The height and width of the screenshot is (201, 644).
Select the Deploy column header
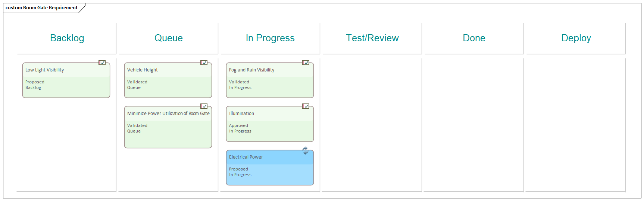point(576,38)
